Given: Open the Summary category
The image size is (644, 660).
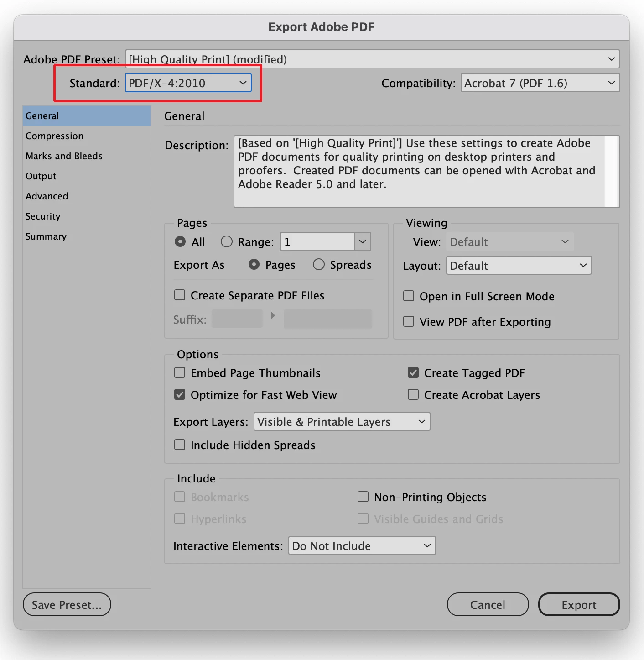Looking at the screenshot, I should point(87,236).
